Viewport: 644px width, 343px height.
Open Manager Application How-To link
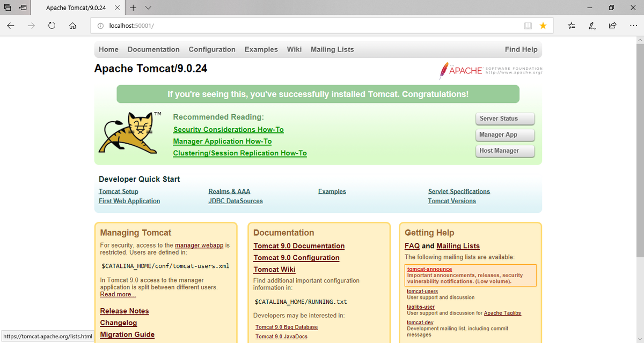(222, 141)
